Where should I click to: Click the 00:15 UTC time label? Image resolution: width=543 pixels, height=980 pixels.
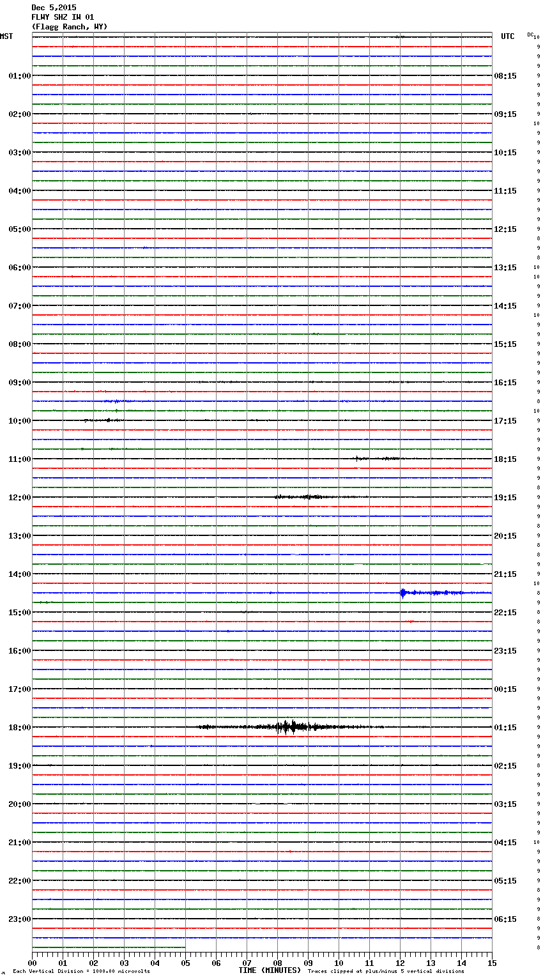pyautogui.click(x=505, y=689)
